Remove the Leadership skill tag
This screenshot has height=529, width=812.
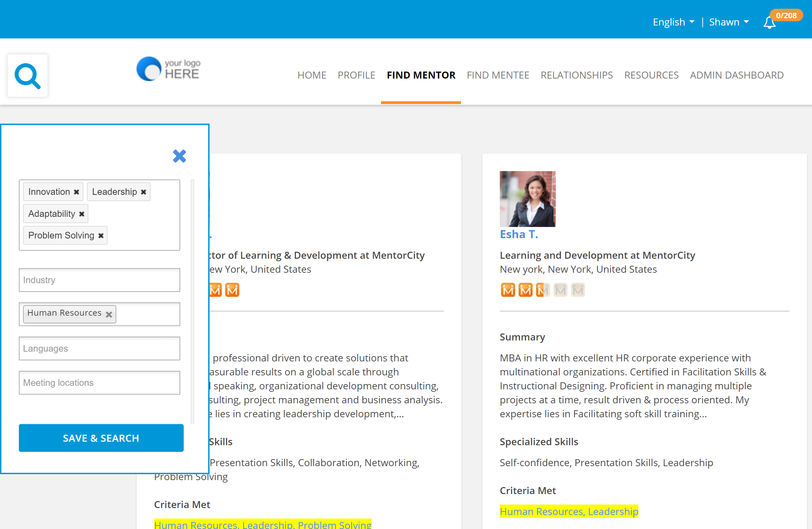(x=144, y=192)
